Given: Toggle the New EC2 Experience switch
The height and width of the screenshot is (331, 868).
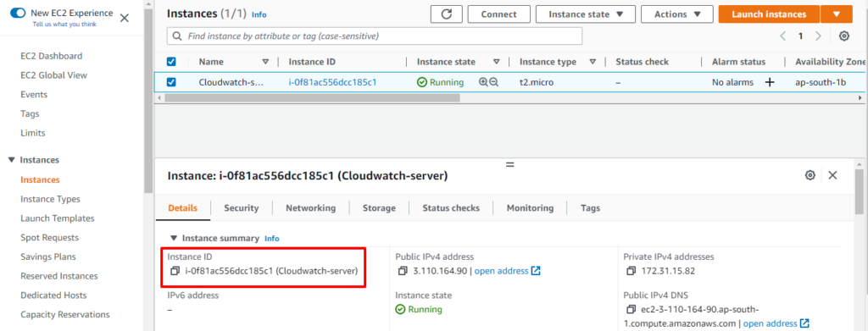Looking at the screenshot, I should pos(18,13).
